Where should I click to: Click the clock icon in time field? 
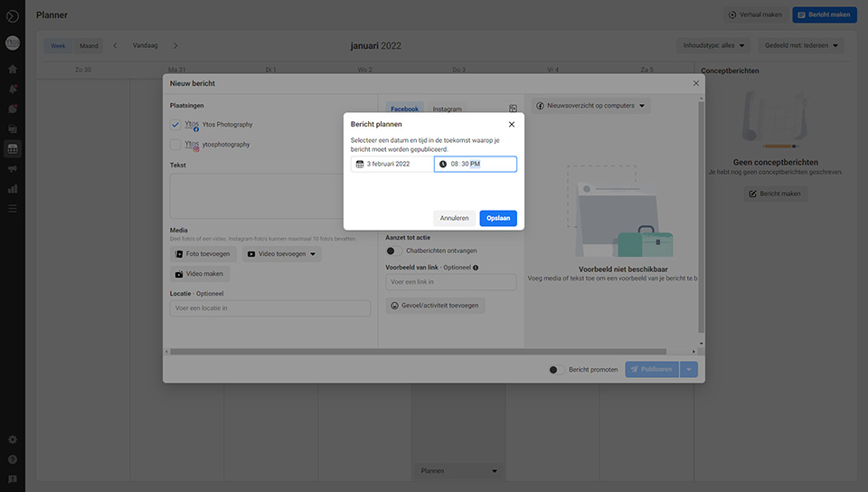point(443,165)
